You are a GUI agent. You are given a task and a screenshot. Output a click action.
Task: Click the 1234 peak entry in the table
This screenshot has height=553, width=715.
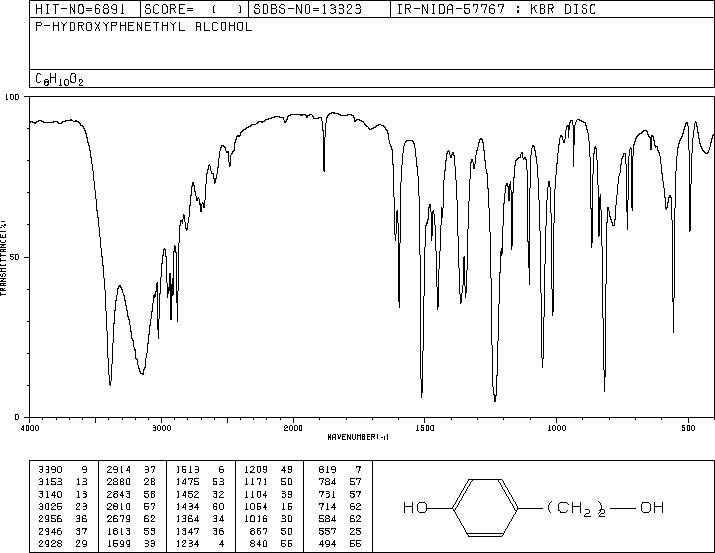point(200,544)
